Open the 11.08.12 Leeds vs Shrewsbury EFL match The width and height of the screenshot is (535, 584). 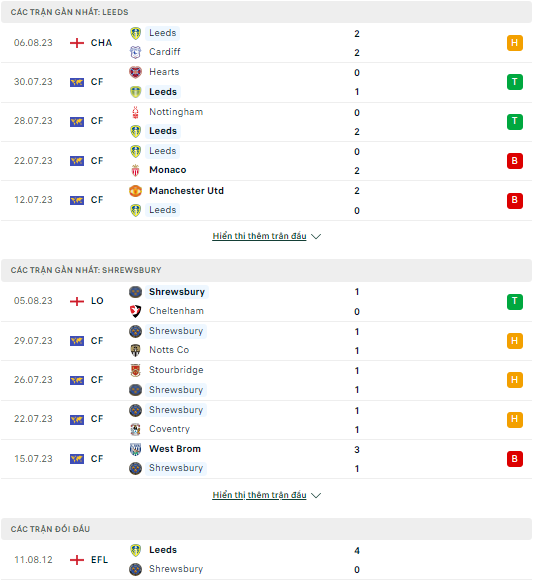tap(266, 560)
